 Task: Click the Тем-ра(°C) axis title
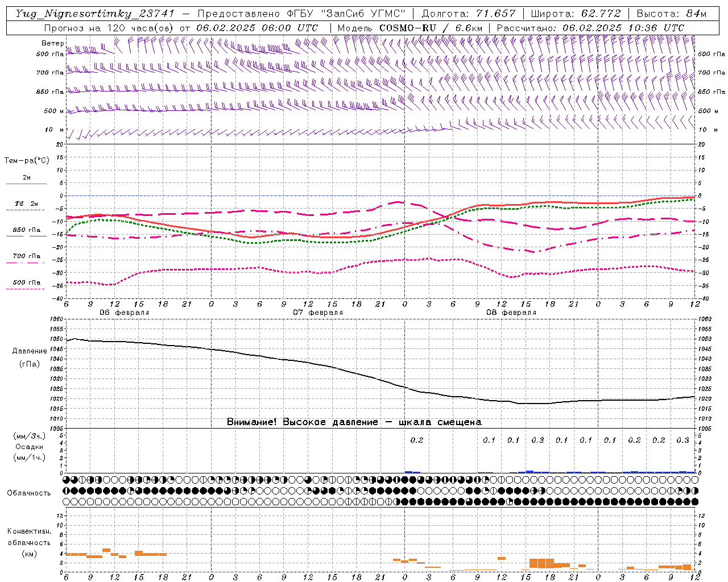(x=27, y=161)
